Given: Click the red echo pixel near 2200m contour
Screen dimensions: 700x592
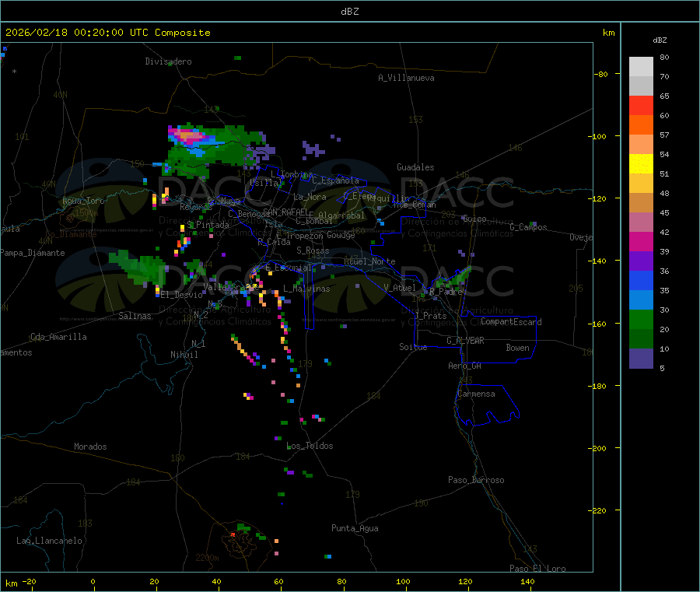Looking at the screenshot, I should pos(233,534).
